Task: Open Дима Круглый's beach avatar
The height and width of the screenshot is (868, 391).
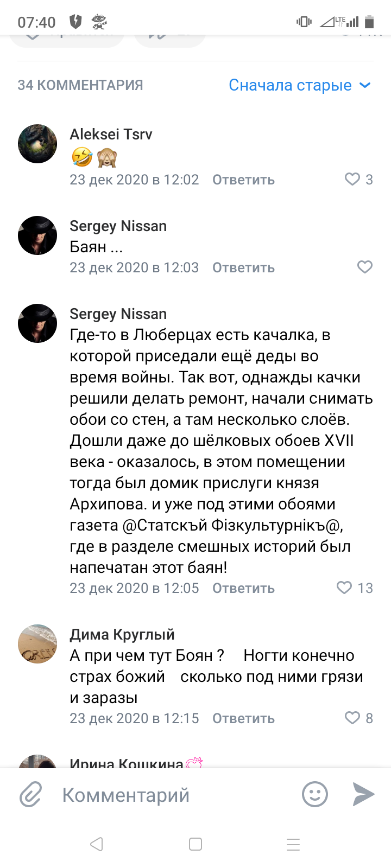Action: pyautogui.click(x=37, y=644)
